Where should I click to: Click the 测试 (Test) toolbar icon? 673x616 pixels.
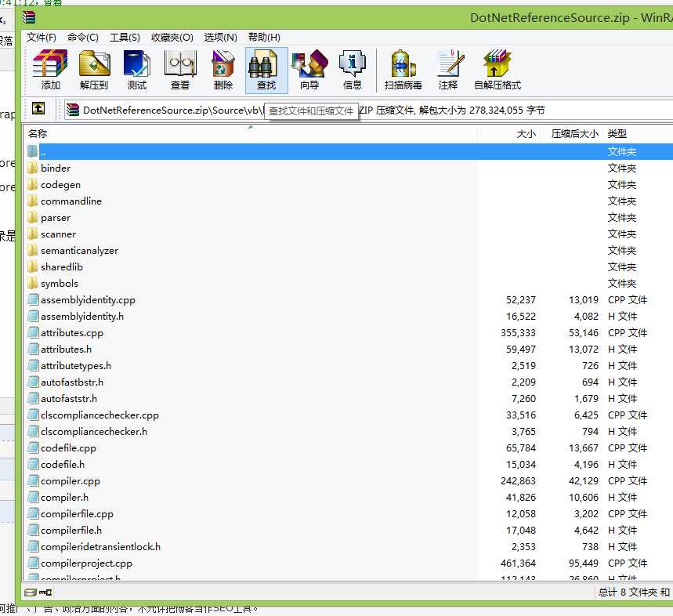pyautogui.click(x=137, y=70)
